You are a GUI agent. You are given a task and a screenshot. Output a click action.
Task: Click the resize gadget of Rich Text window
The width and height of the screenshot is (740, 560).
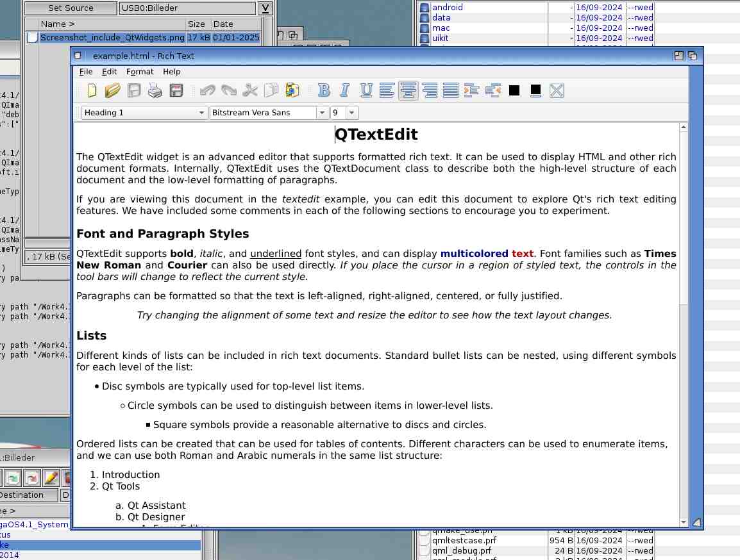click(696, 522)
